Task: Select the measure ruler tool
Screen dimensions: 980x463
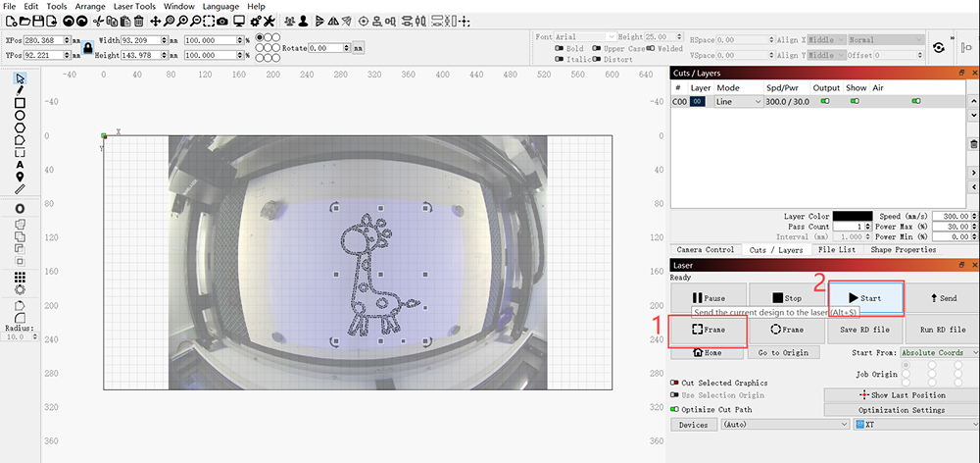Action: (x=20, y=188)
